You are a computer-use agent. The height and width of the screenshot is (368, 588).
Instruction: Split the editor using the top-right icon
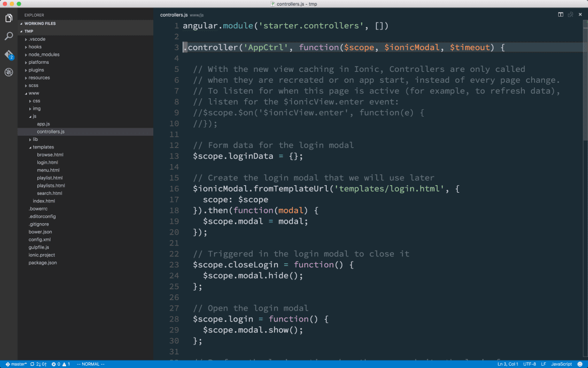(560, 14)
